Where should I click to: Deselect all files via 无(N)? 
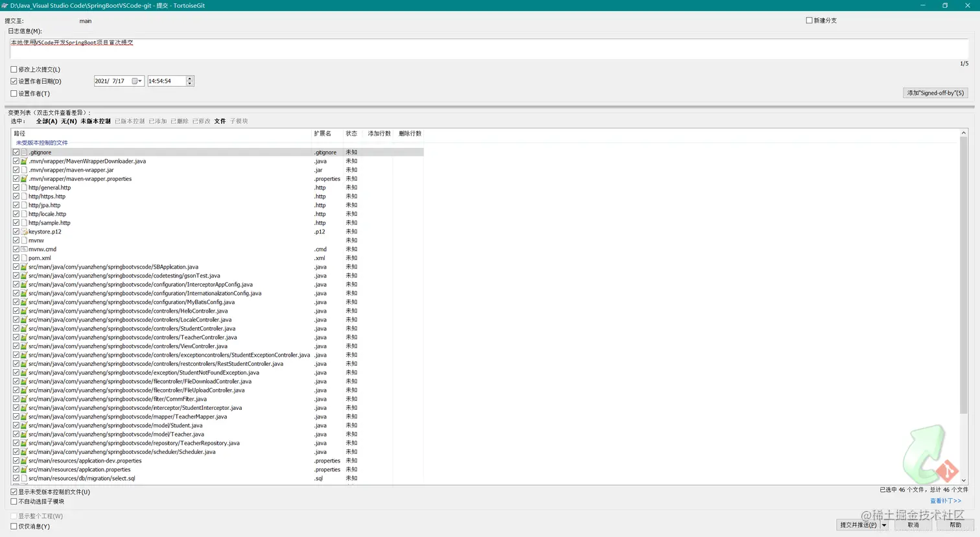[69, 121]
